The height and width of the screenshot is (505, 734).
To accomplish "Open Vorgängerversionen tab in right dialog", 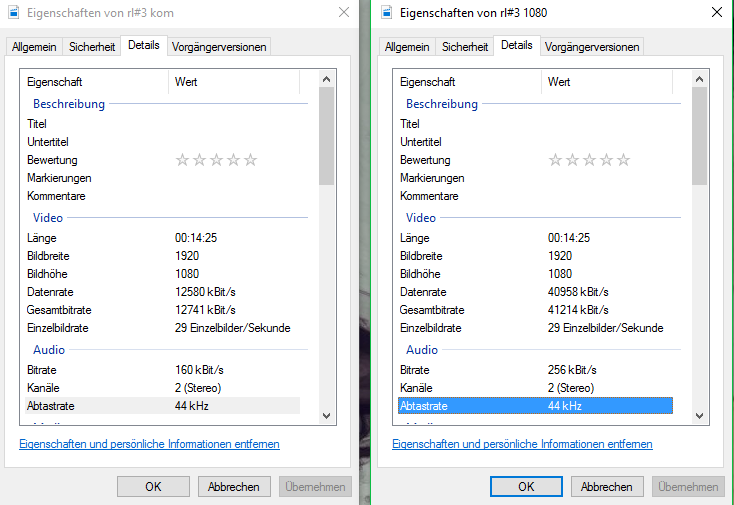I will tap(591, 47).
